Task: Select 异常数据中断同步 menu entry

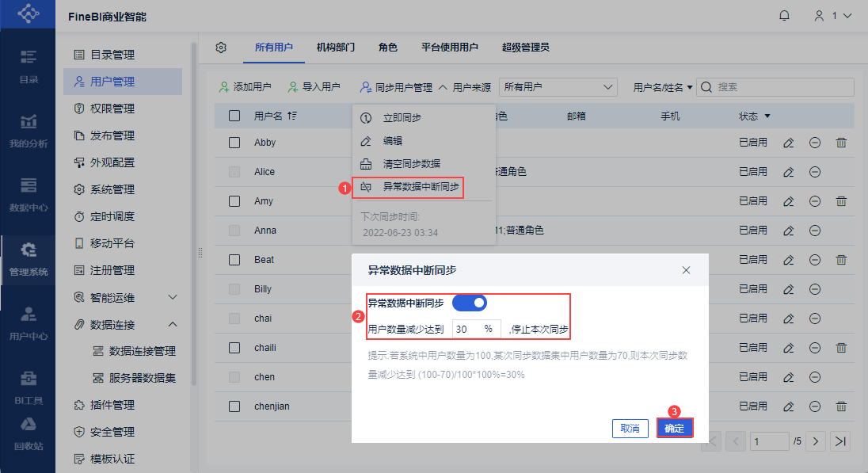Action: [409, 187]
